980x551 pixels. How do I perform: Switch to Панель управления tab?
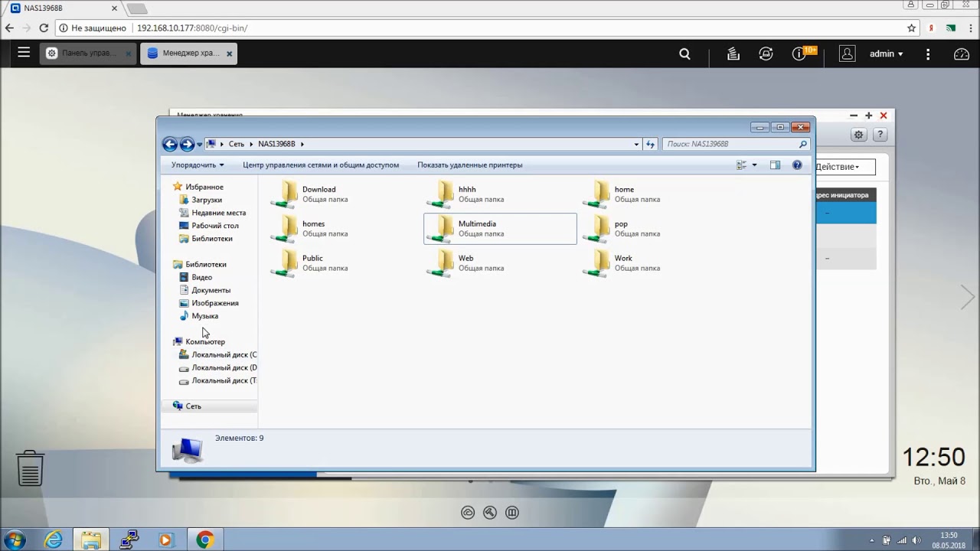point(89,54)
